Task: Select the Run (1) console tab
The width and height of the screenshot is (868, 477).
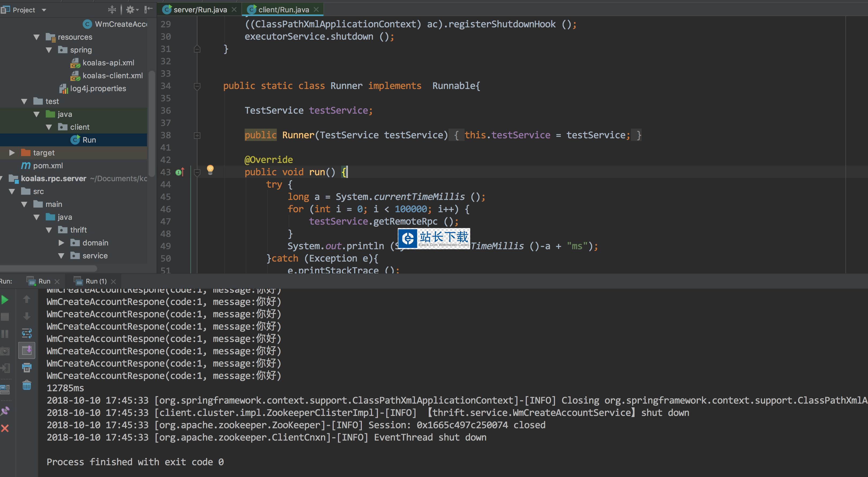Action: 95,281
